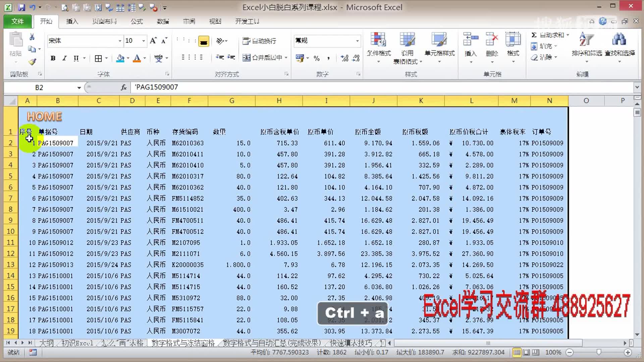
Task: Select the sheet tab 快速填充技巧
Action: tap(352, 343)
